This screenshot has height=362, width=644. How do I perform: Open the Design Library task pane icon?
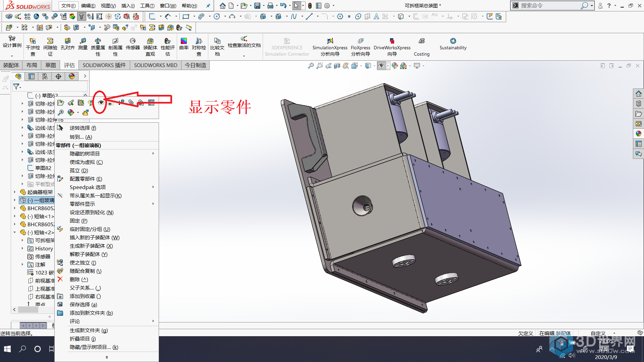[638, 104]
